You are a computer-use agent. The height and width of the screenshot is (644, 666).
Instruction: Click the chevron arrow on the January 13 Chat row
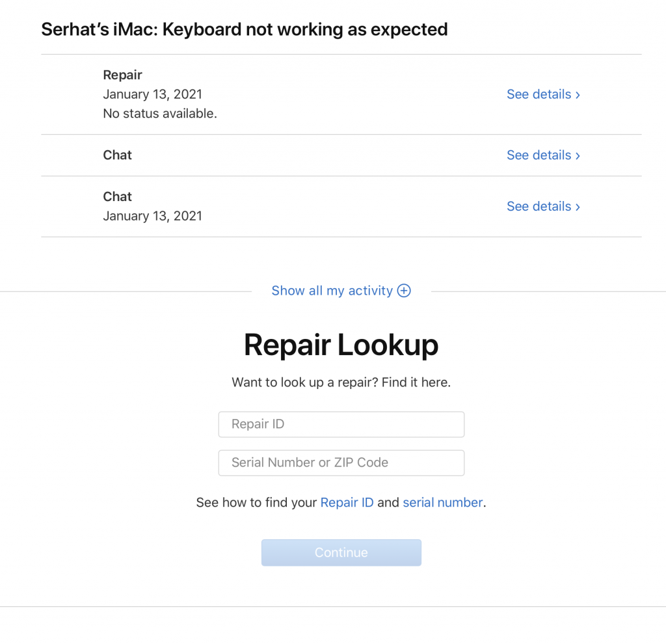point(578,207)
